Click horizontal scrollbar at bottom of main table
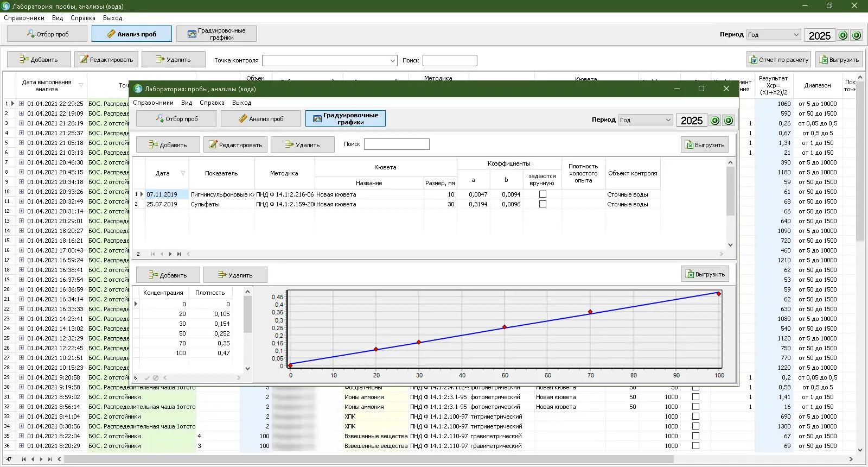 coord(369,459)
